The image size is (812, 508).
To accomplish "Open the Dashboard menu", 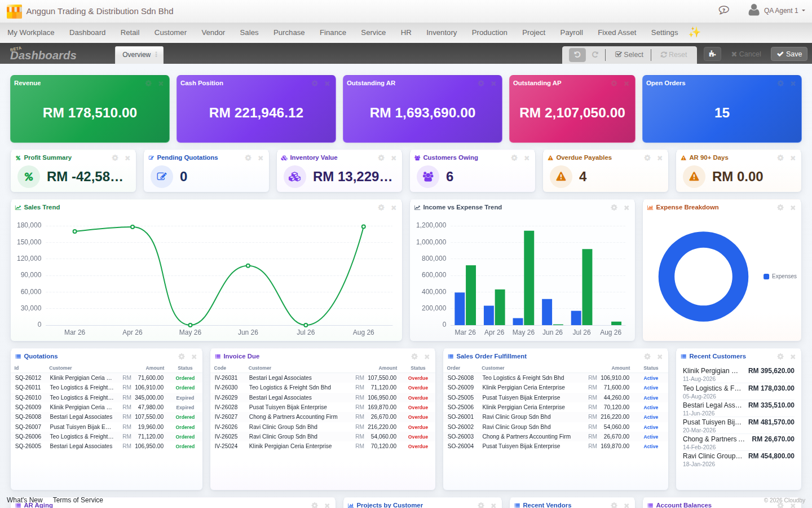I will [x=87, y=33].
